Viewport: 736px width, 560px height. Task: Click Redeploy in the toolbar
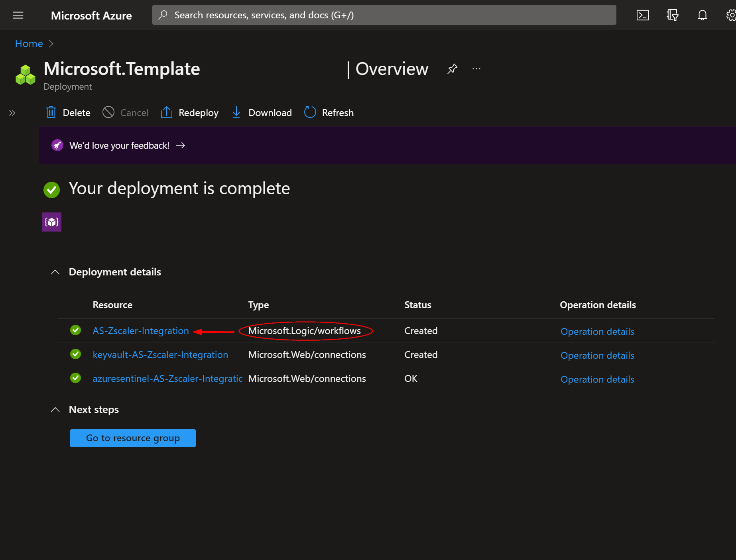pyautogui.click(x=189, y=113)
